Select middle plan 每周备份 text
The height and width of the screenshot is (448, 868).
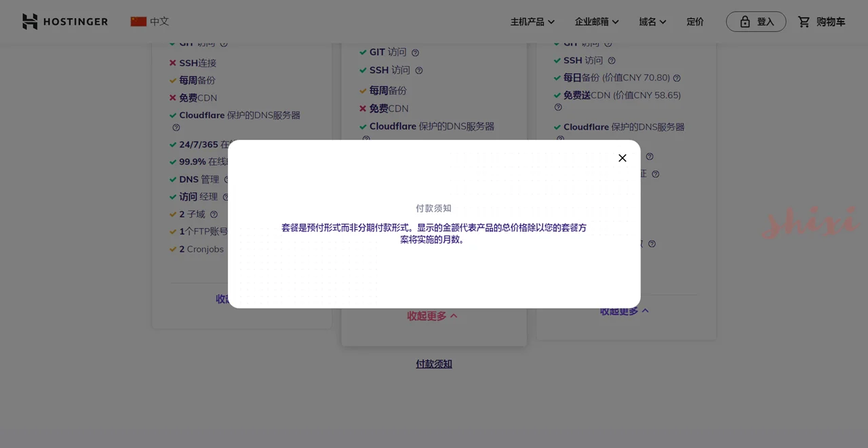(x=388, y=90)
